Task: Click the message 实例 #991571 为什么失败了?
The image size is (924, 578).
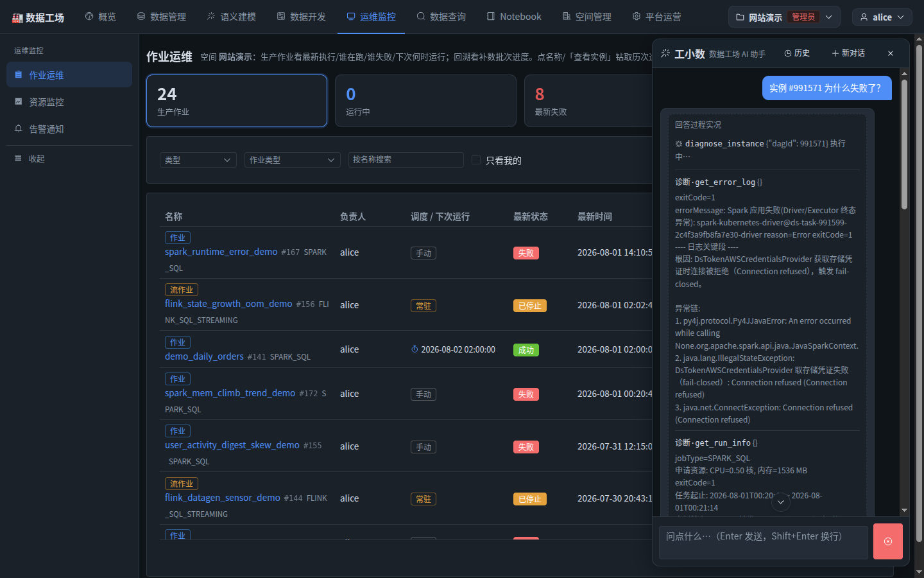Action: coord(826,88)
